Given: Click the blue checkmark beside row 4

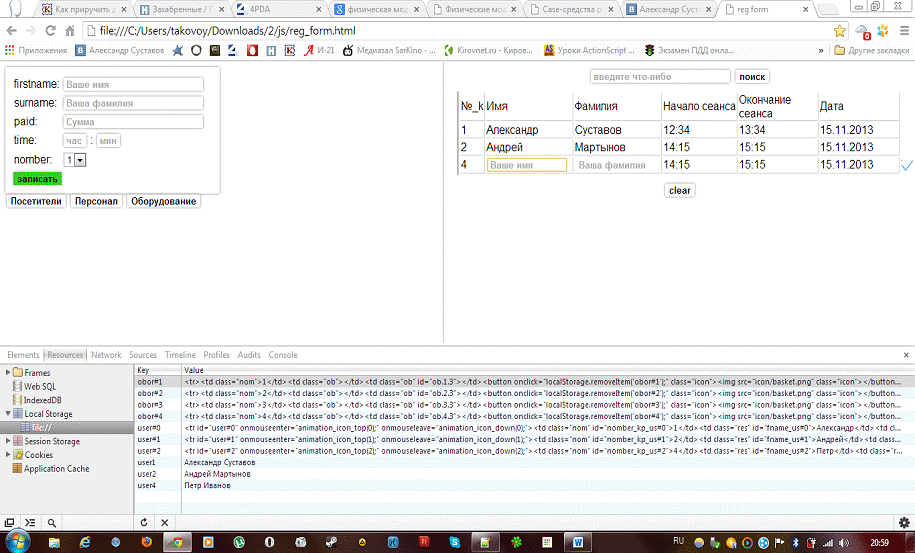Looking at the screenshot, I should click(906, 165).
